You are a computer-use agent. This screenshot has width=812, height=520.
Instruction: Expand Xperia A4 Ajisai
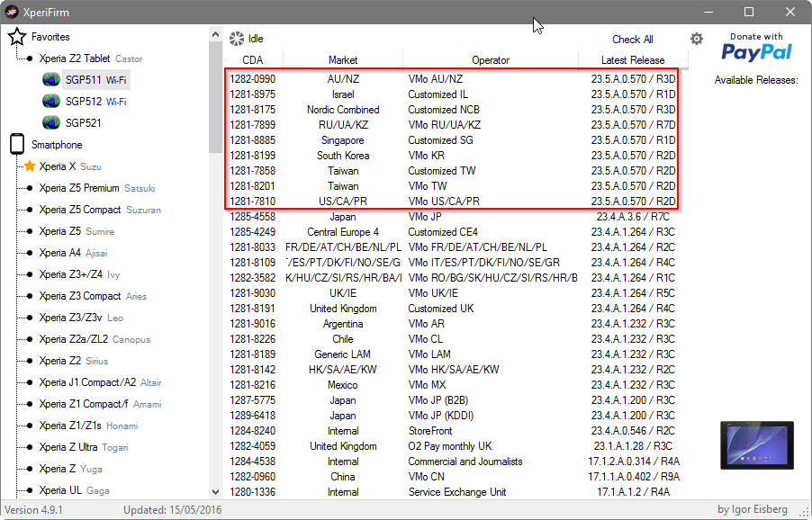coord(73,253)
